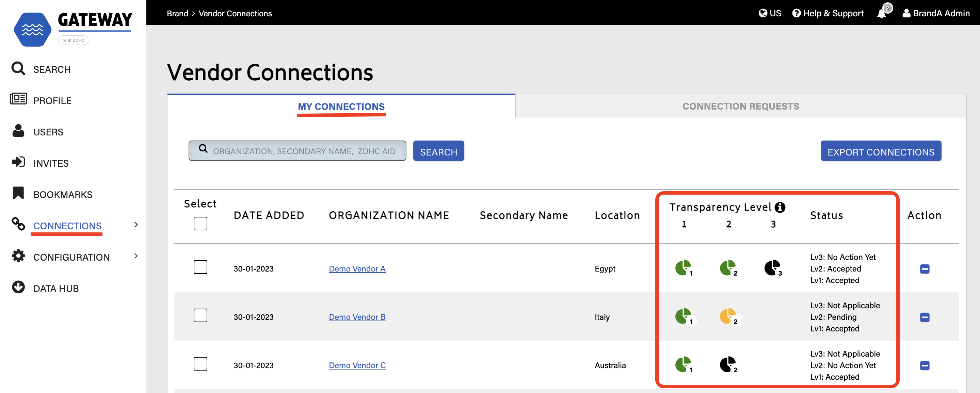Click Demo Vendor B level 1 green pie icon
Viewport: 980px width, 393px height.
tap(685, 316)
